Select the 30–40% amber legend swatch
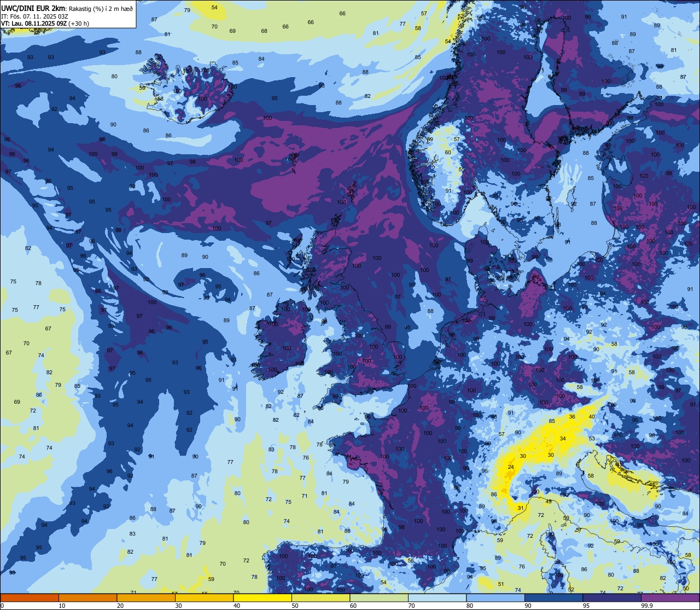 point(204,597)
